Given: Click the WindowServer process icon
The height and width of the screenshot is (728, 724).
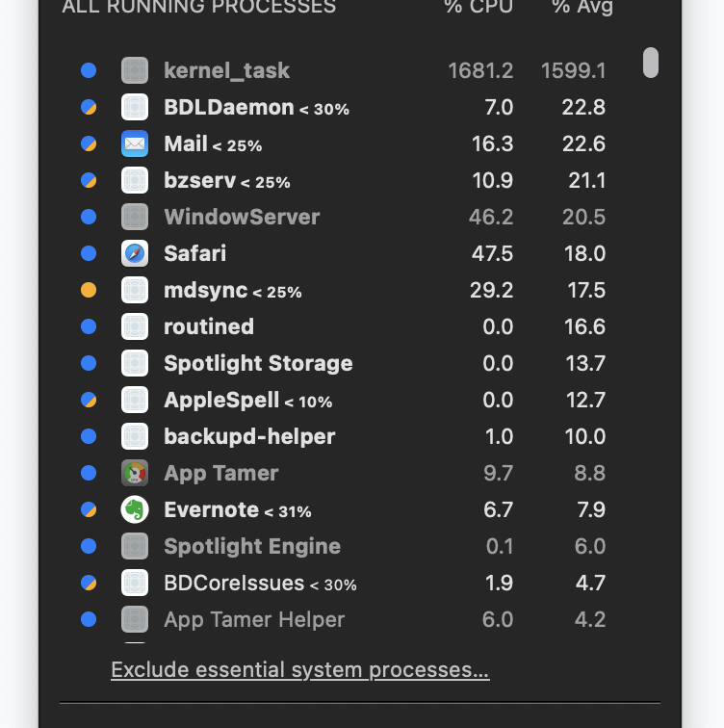Looking at the screenshot, I should [135, 217].
